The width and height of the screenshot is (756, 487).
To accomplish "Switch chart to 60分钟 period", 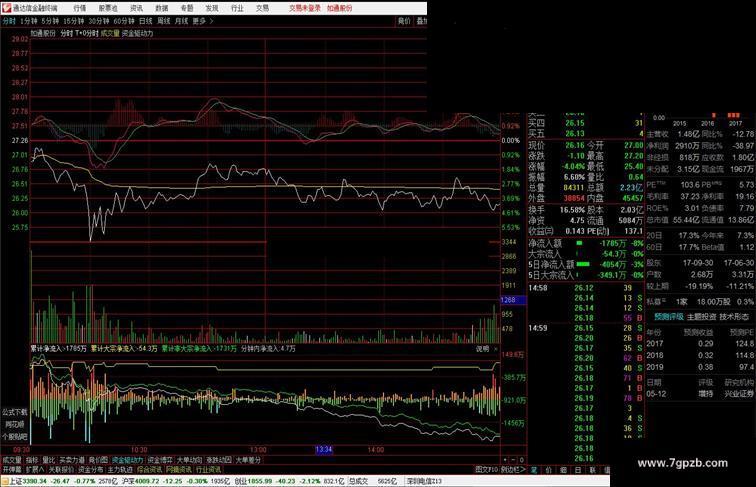I will [124, 21].
